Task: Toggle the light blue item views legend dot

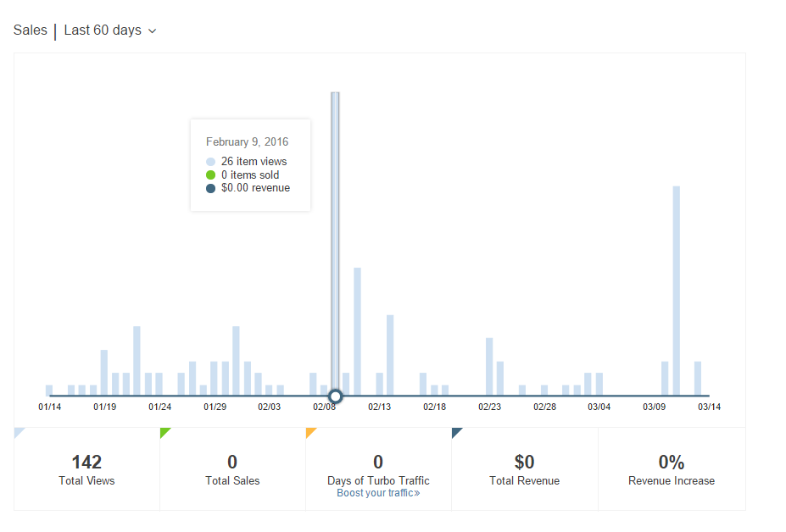Action: pos(211,161)
